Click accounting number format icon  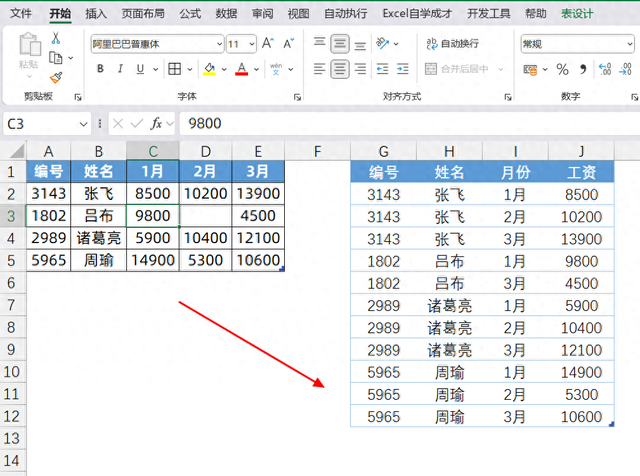530,70
